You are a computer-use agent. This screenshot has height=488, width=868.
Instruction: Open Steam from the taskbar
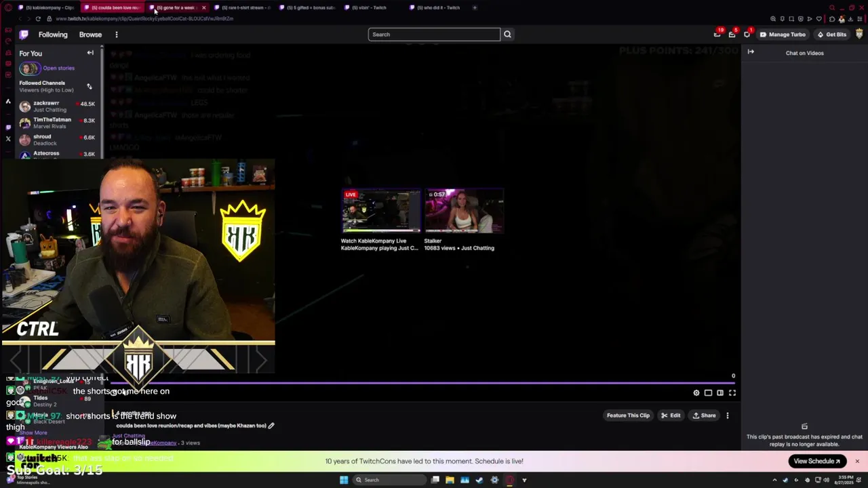click(479, 480)
